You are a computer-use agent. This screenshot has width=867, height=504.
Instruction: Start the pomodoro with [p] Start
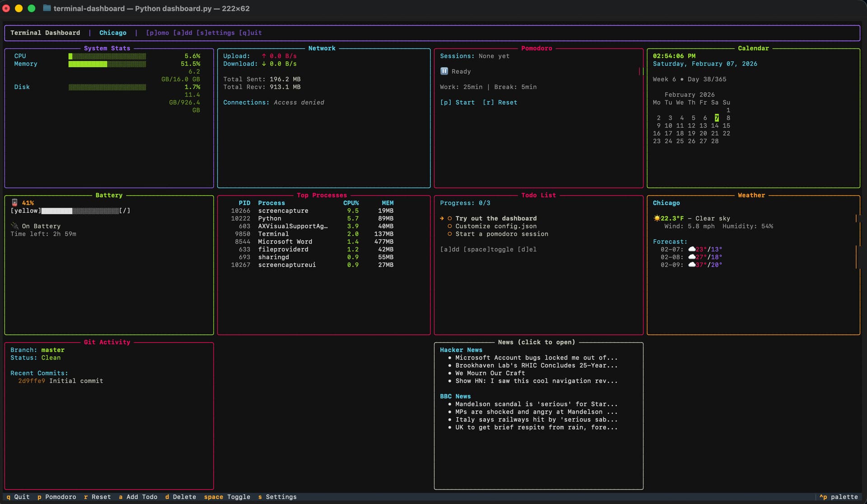coord(457,102)
